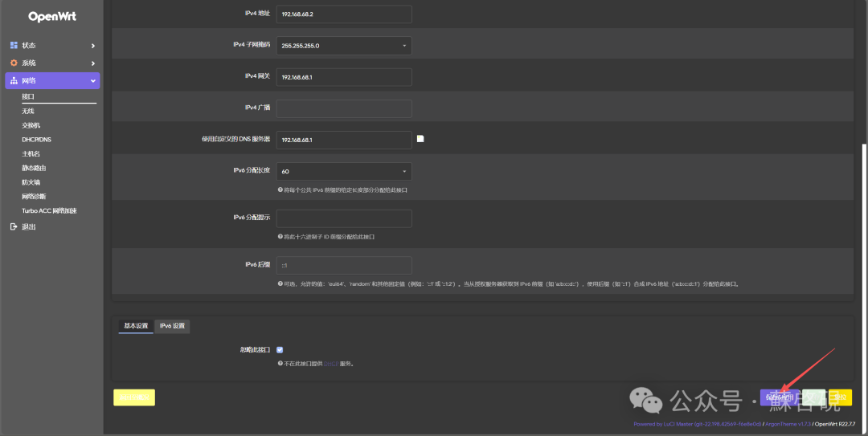
Task: Open 网络诊断 in the network submenu
Action: (x=34, y=197)
